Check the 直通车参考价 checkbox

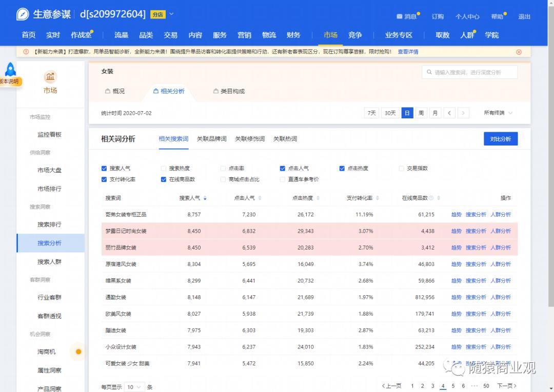[x=282, y=179]
